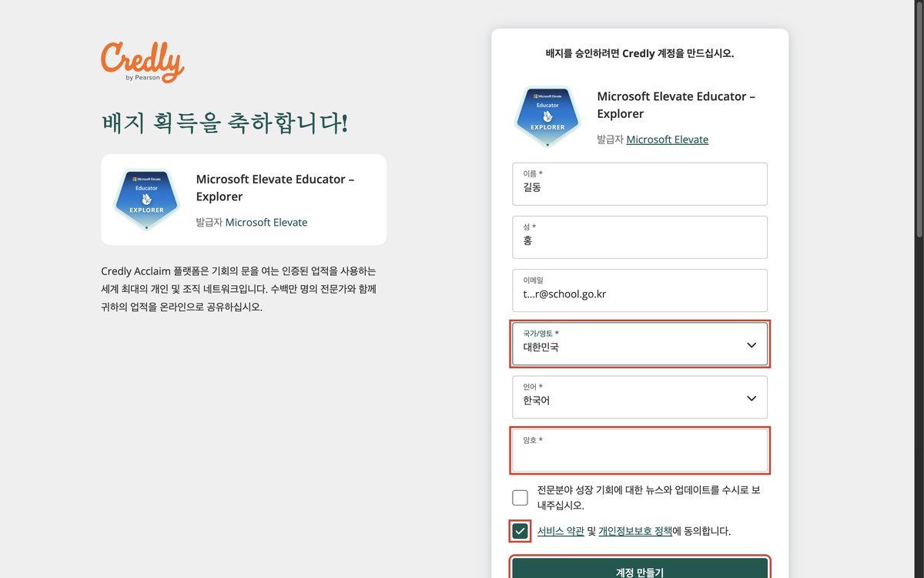The image size is (924, 578).
Task: Click the 계정 만들기 button
Action: [640, 568]
